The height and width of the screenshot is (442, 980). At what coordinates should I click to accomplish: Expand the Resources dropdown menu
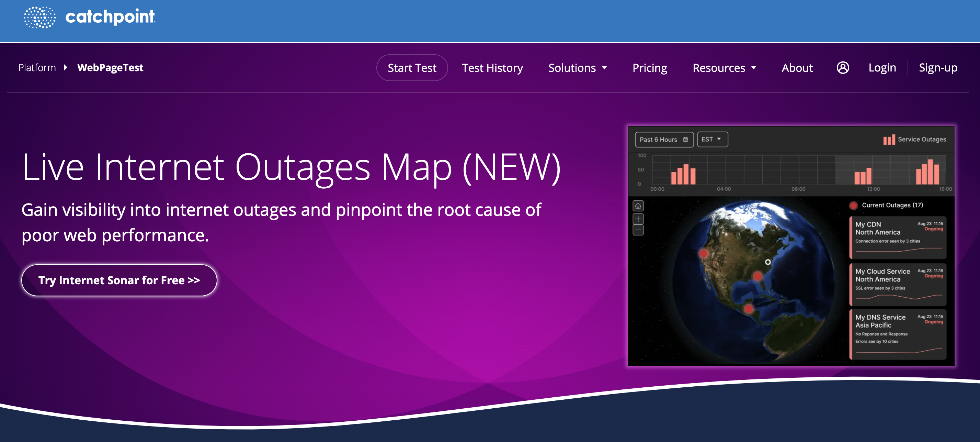pos(724,68)
